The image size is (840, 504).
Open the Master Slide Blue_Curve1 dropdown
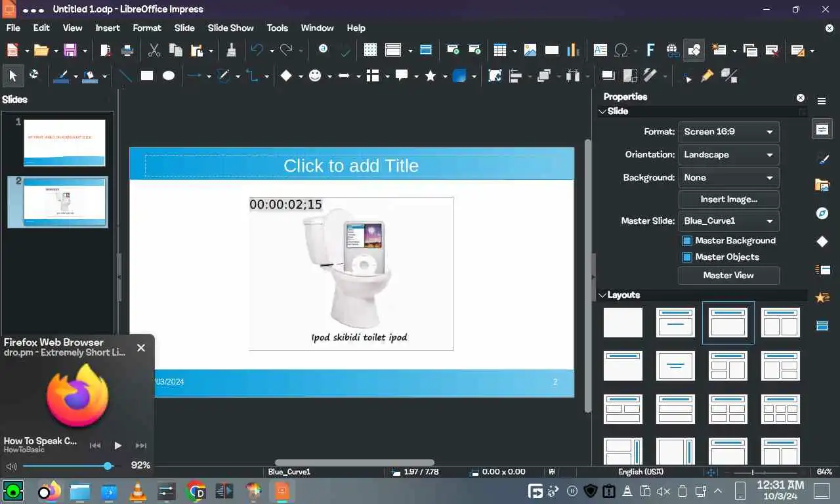tap(728, 221)
